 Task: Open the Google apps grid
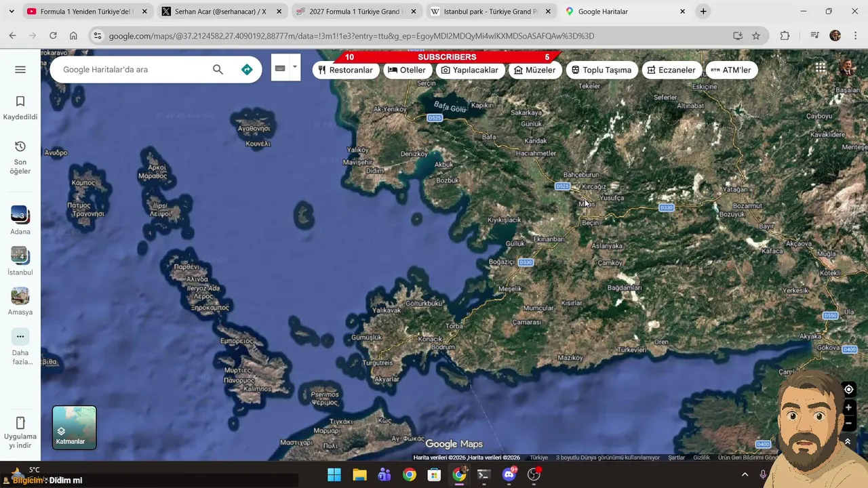[821, 68]
